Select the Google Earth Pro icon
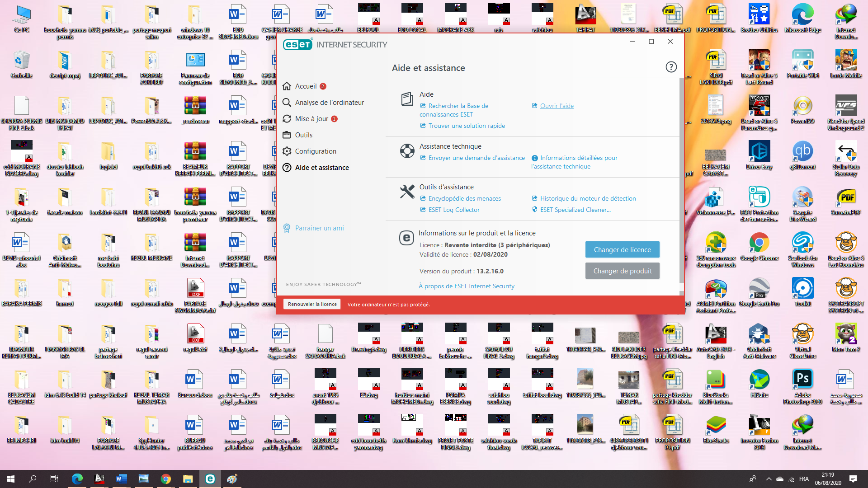868x488 pixels. click(x=759, y=292)
